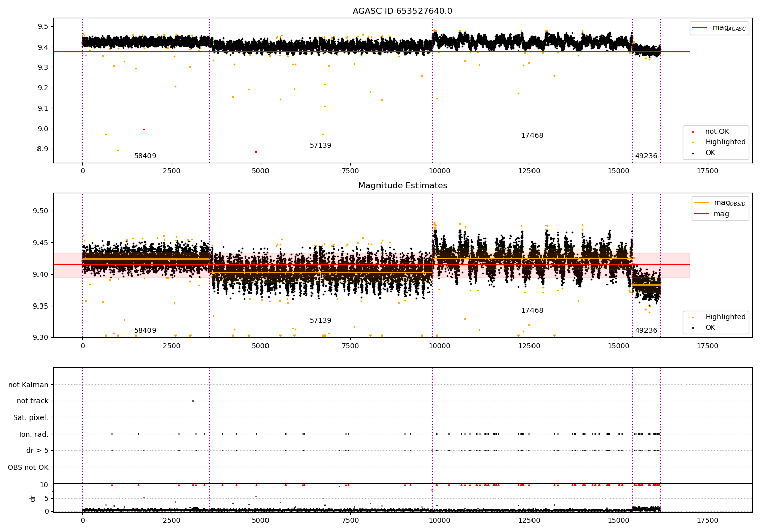Click y-axis tick 5 on the dr plot
The height and width of the screenshot is (532, 760).
pyautogui.click(x=47, y=498)
